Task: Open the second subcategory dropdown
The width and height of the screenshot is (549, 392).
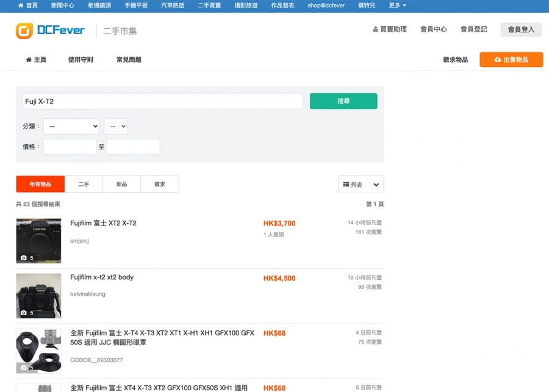Action: [115, 126]
